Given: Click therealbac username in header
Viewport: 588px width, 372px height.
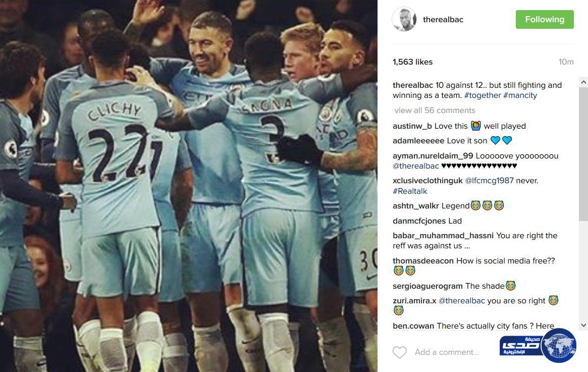Looking at the screenshot, I should click(x=443, y=20).
